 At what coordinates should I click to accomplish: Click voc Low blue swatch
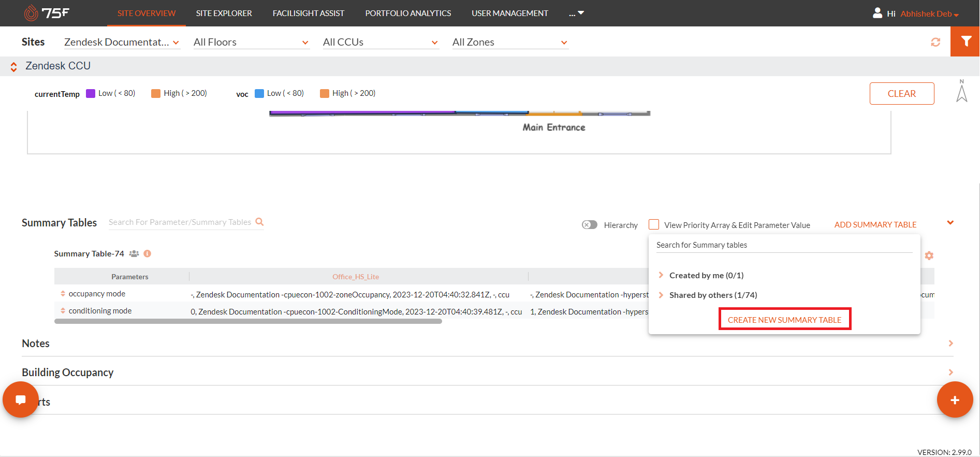click(x=259, y=93)
